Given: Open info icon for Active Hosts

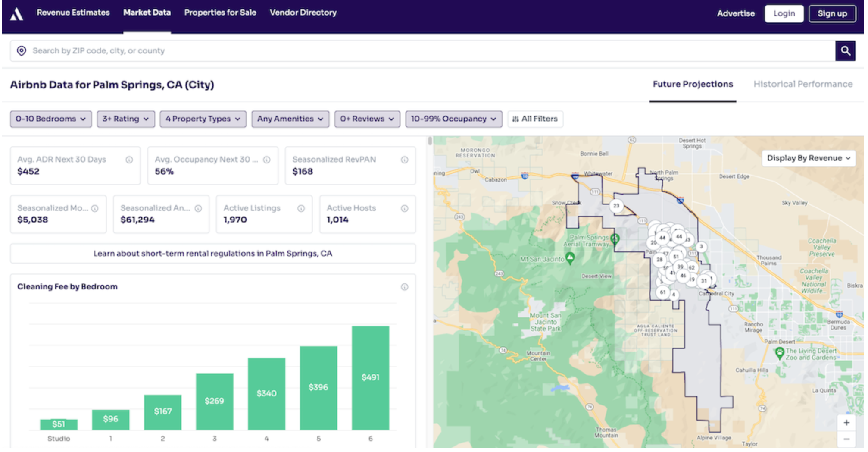Looking at the screenshot, I should pyautogui.click(x=404, y=208).
